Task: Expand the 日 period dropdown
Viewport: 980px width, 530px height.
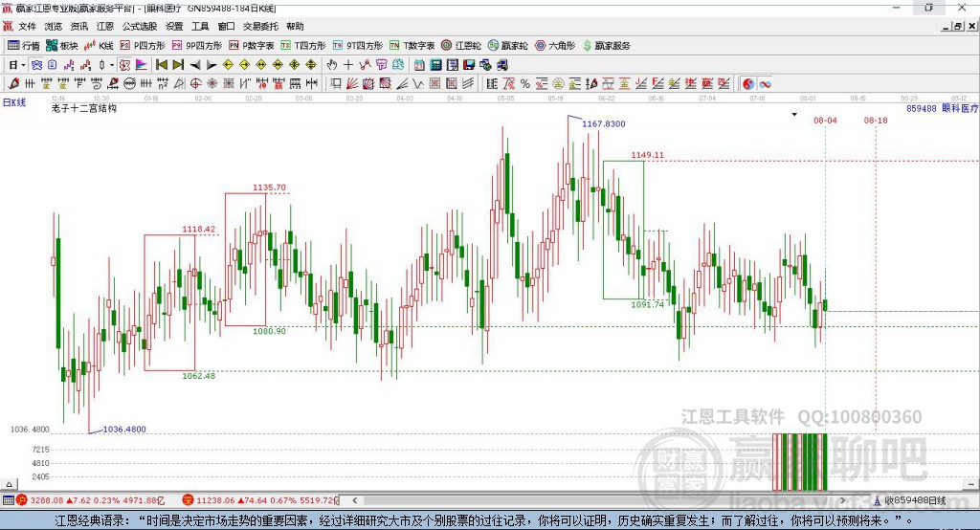Action: [23, 65]
